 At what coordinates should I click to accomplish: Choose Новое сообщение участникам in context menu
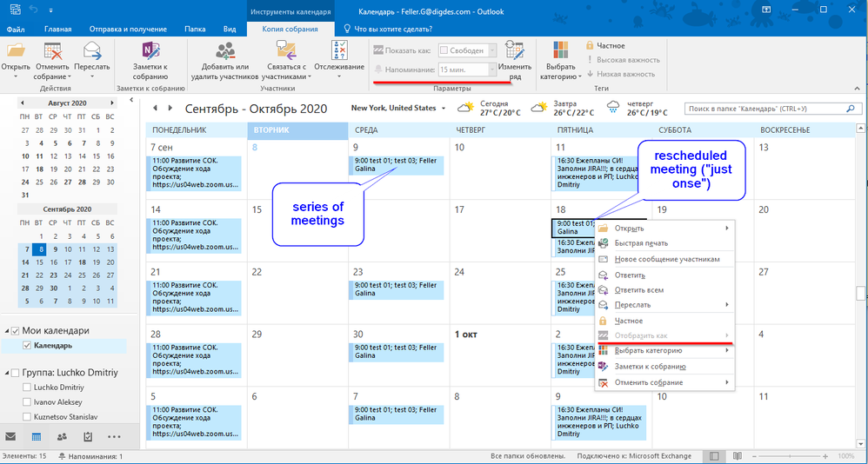(x=664, y=259)
